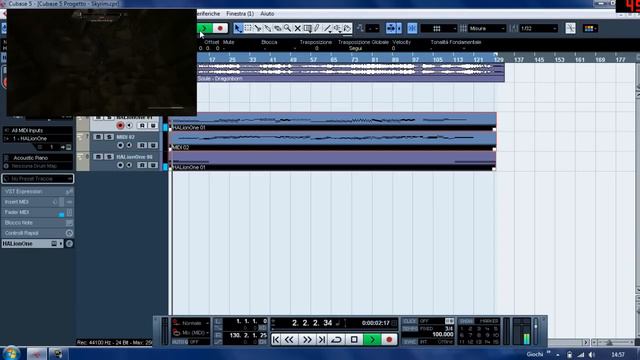Go to next marker in transport

[x=322, y=340]
